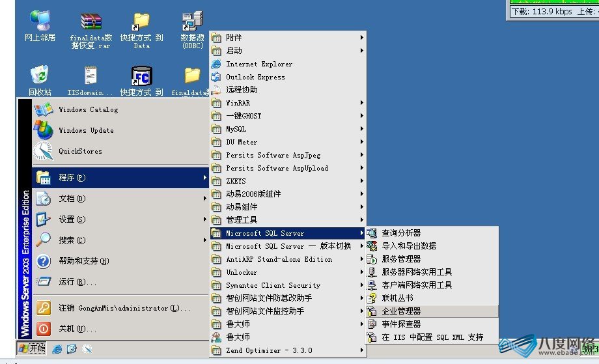599x364 pixels.
Task: Expand 一键GHOST program folder
Action: point(288,116)
